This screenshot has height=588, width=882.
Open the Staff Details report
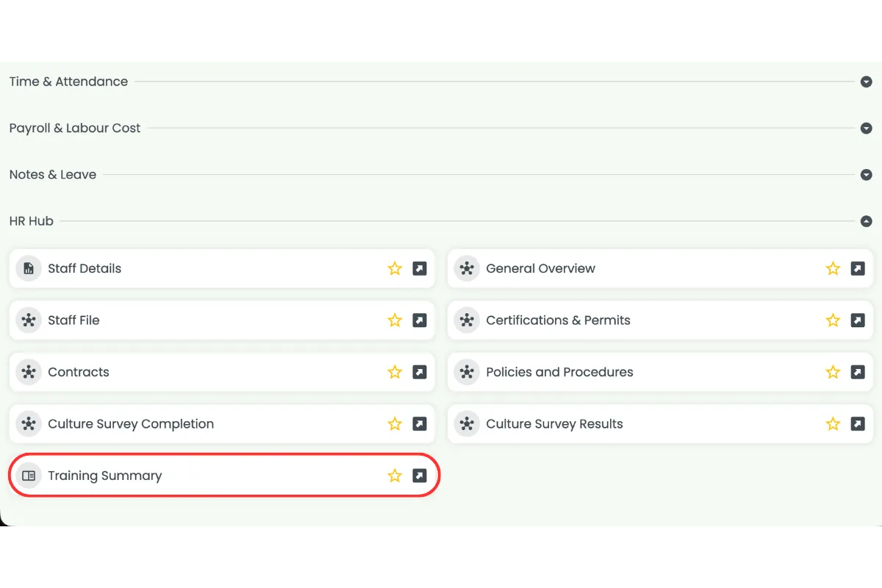pyautogui.click(x=222, y=268)
